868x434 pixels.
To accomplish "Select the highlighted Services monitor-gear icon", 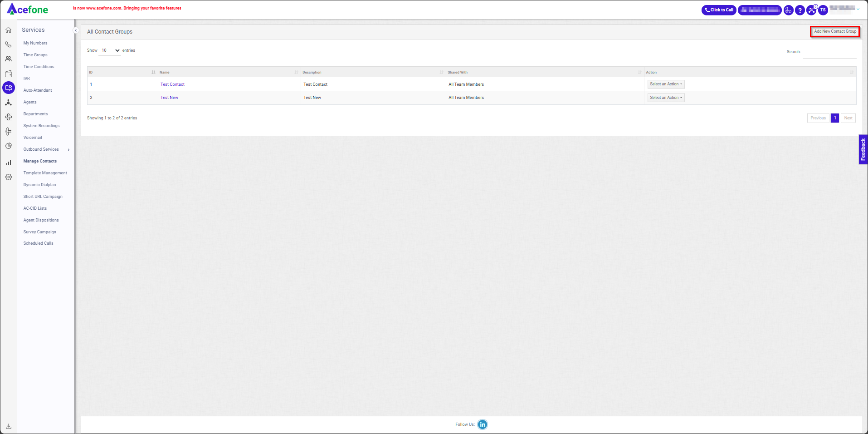I will tap(9, 88).
